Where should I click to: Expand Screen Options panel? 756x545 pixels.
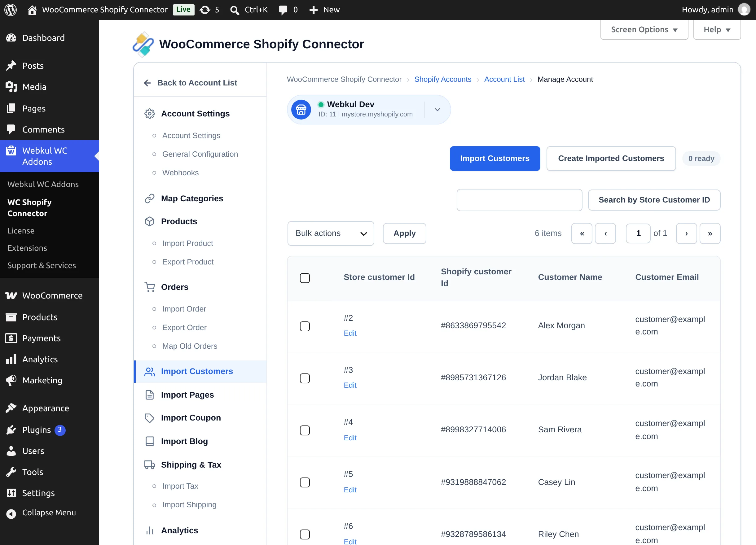(x=644, y=30)
